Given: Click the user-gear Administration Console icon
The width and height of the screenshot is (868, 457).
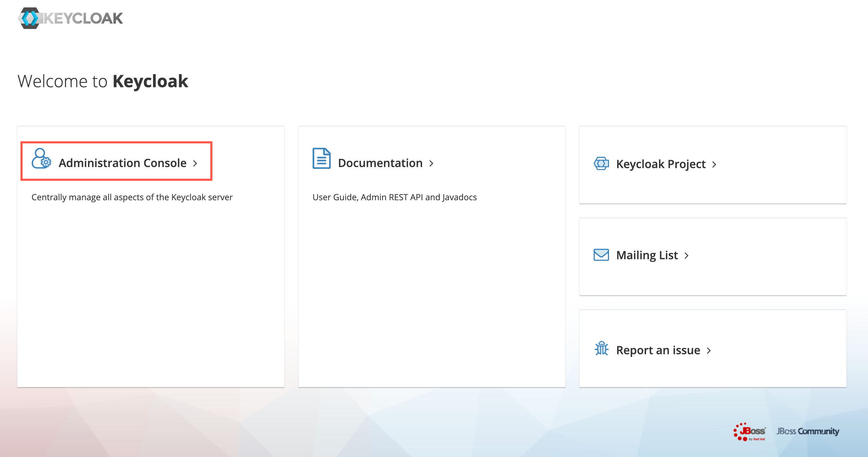Looking at the screenshot, I should [41, 159].
